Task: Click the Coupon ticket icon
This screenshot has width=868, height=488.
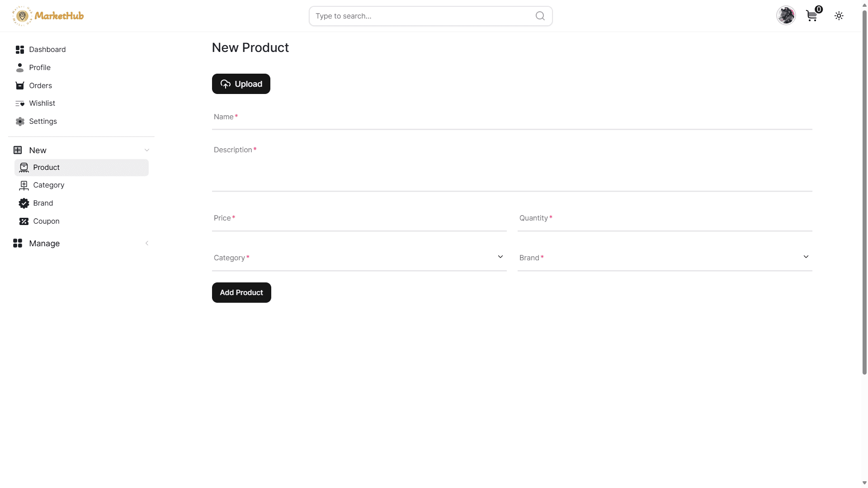Action: [x=24, y=221]
